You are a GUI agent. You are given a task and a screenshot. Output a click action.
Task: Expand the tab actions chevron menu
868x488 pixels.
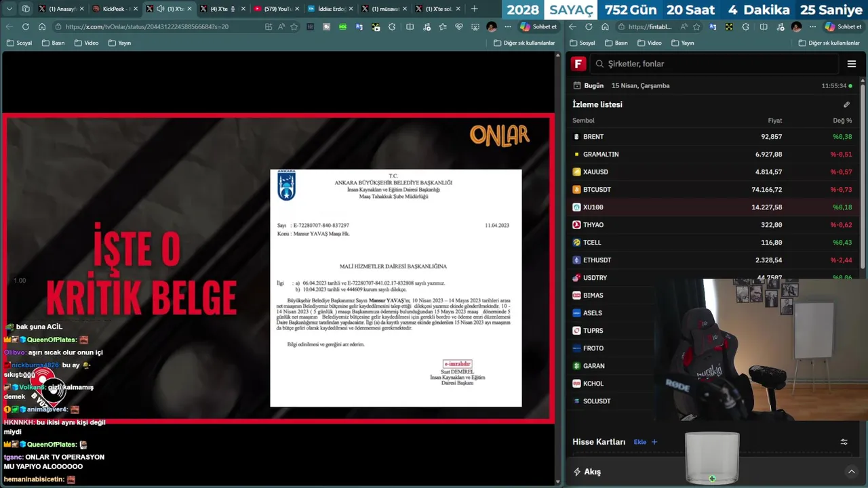(9, 9)
